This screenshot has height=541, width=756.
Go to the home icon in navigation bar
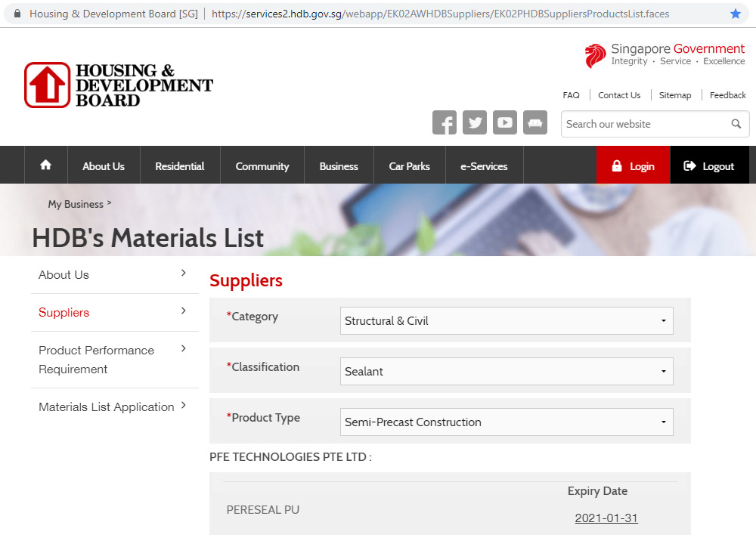click(46, 165)
